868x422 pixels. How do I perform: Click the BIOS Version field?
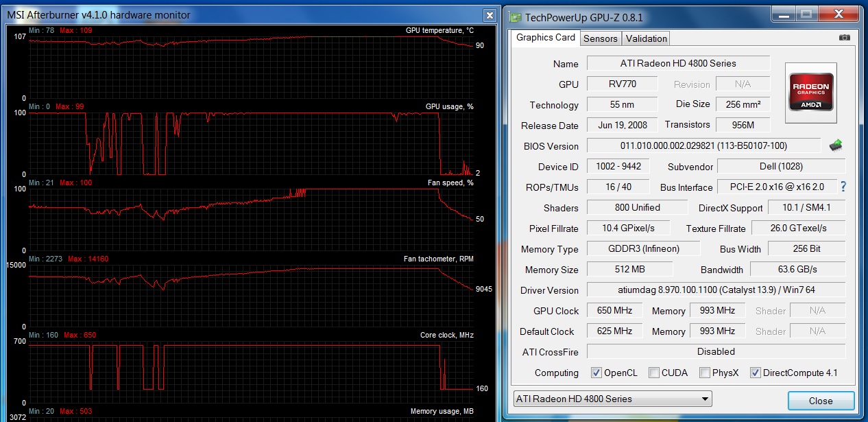(703, 145)
